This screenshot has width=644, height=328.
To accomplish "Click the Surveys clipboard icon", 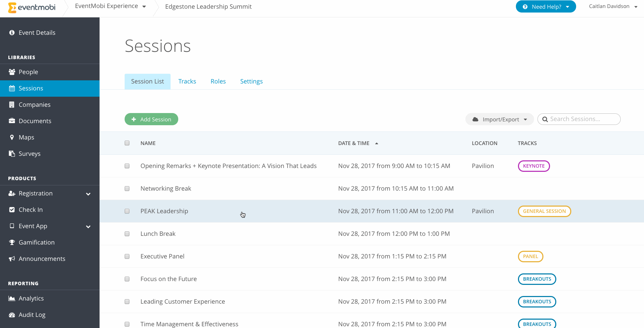I will pos(12,154).
